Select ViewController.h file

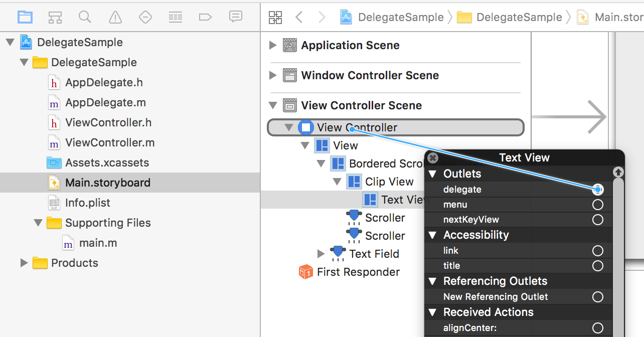(108, 122)
